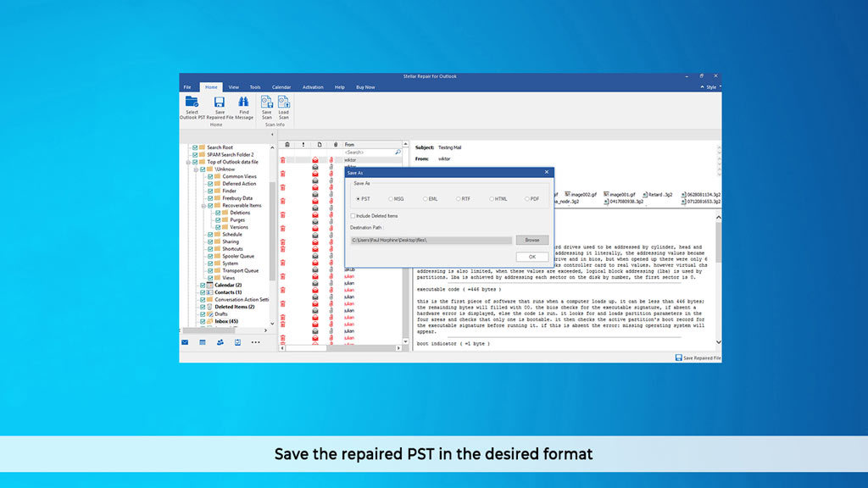The height and width of the screenshot is (488, 868).
Task: Uncheck the Inbox (45) folder checkbox
Action: click(203, 321)
